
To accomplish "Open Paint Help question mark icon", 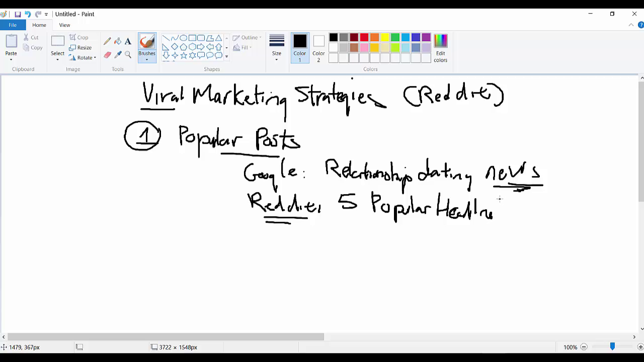I will coord(640,25).
